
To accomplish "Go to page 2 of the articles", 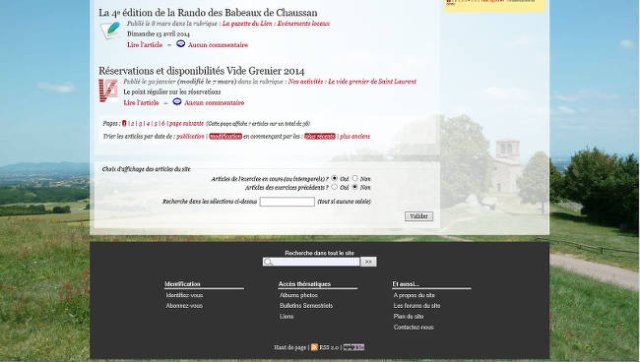I will tap(132, 124).
